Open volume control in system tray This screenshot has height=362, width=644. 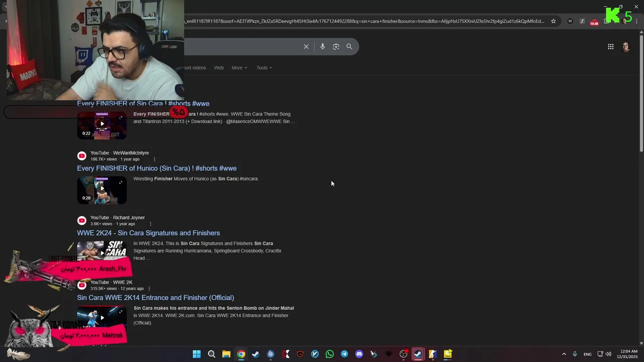pos(608,354)
